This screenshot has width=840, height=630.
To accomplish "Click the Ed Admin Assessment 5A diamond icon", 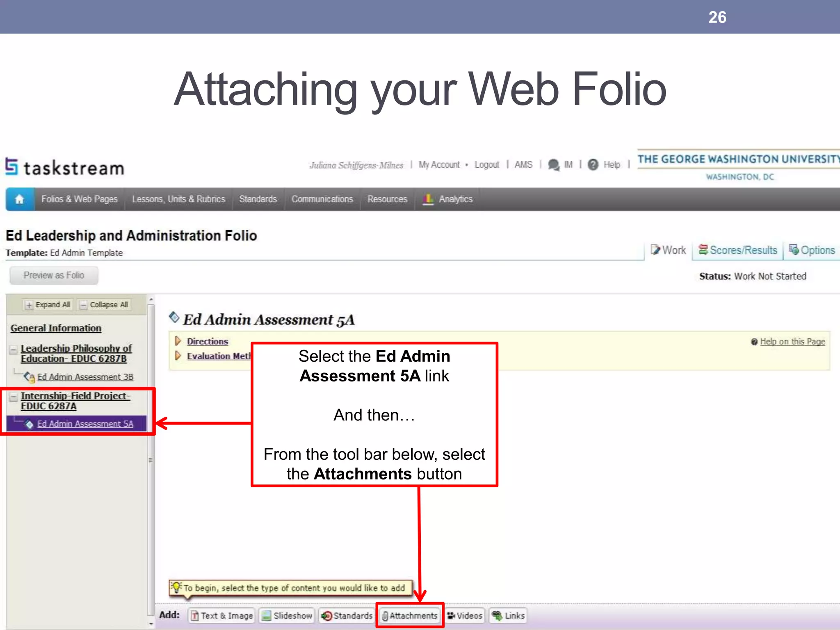I will pos(29,424).
